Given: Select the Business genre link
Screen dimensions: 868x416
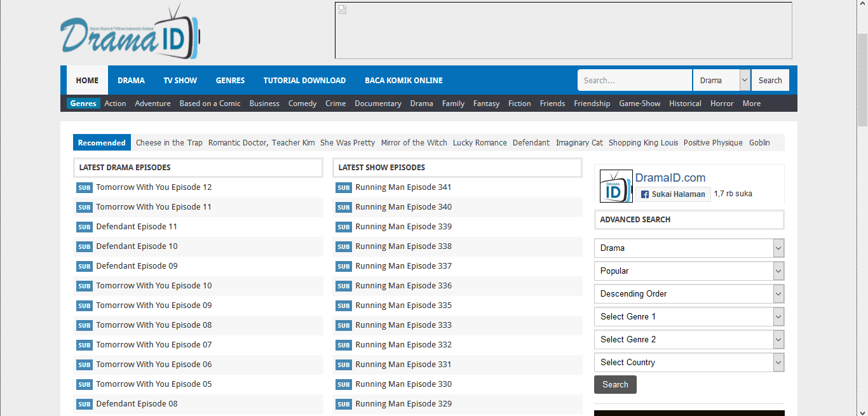Looking at the screenshot, I should [x=264, y=104].
